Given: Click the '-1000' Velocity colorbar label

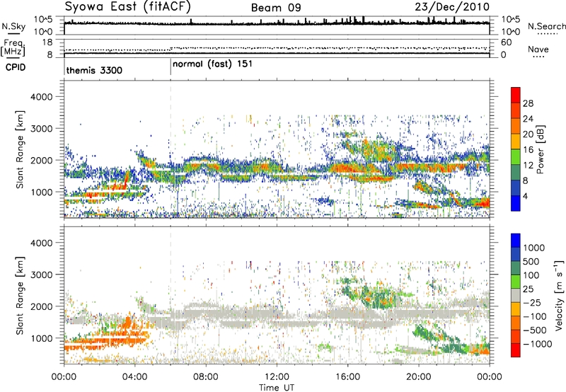Looking at the screenshot, I should click(x=537, y=344).
